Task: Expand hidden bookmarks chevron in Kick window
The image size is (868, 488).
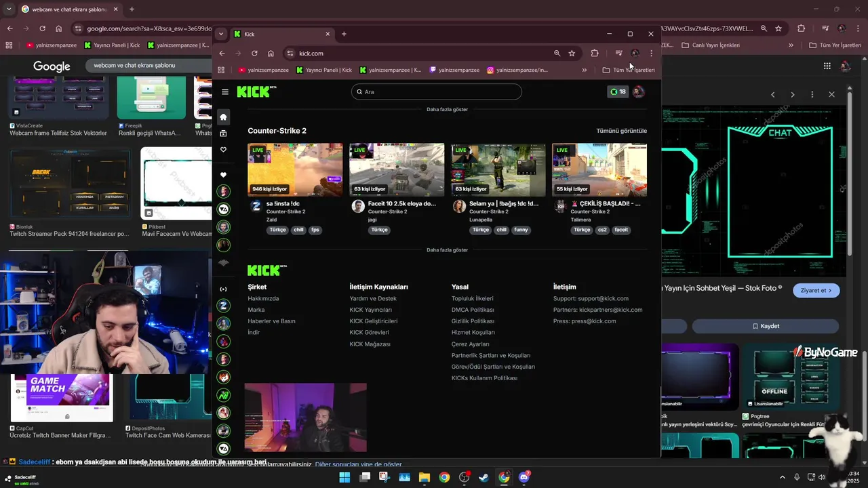Action: tap(585, 70)
